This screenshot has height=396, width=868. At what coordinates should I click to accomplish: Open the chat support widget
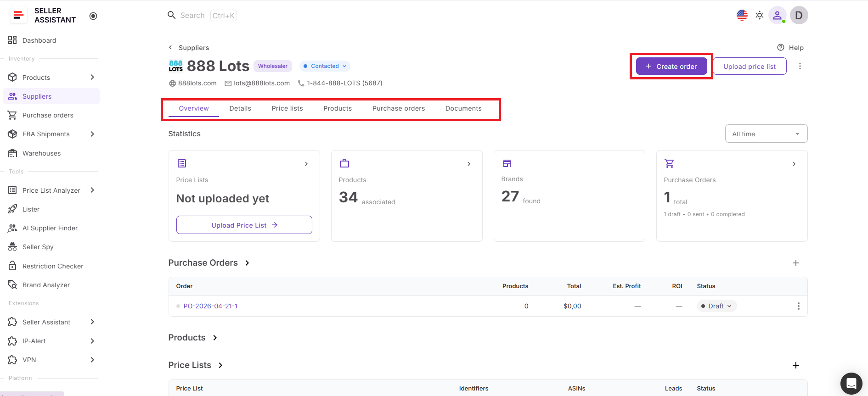tap(851, 383)
